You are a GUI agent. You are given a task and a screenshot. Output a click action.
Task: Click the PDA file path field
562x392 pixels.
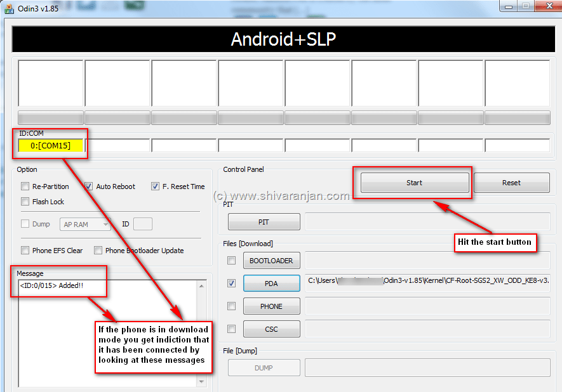[x=427, y=284]
